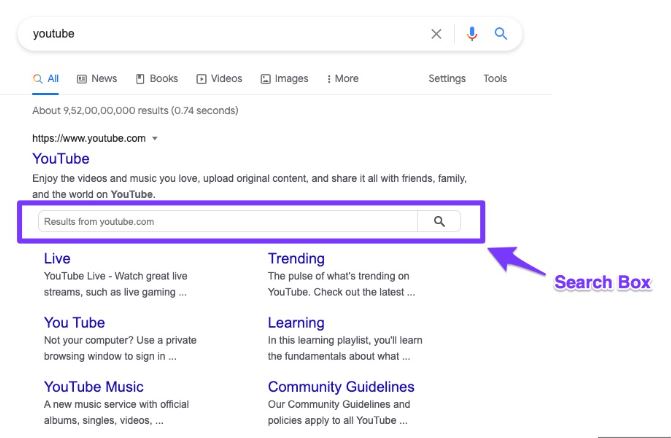The height and width of the screenshot is (438, 671).
Task: Open the Learning sitelink
Action: click(x=296, y=323)
